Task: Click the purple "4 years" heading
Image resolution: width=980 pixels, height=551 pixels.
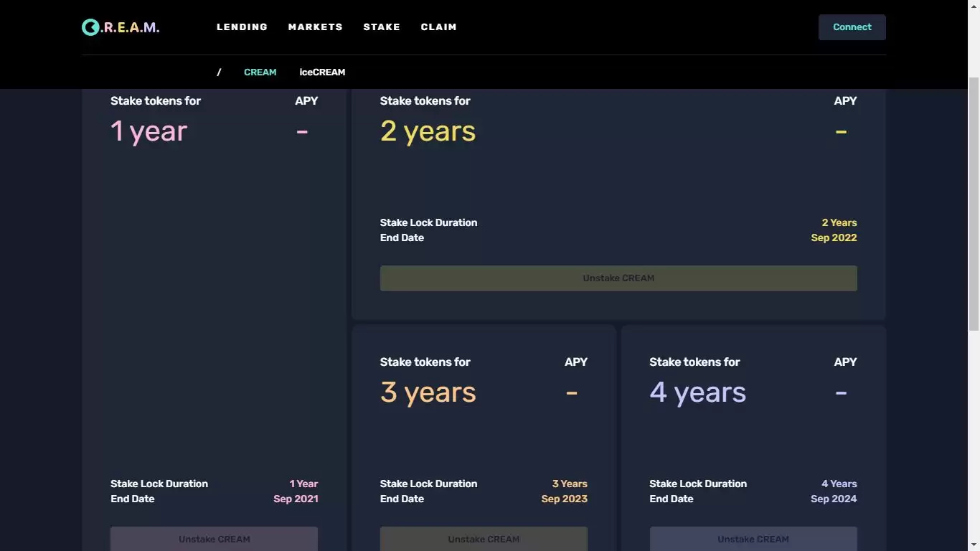Action: tap(697, 392)
